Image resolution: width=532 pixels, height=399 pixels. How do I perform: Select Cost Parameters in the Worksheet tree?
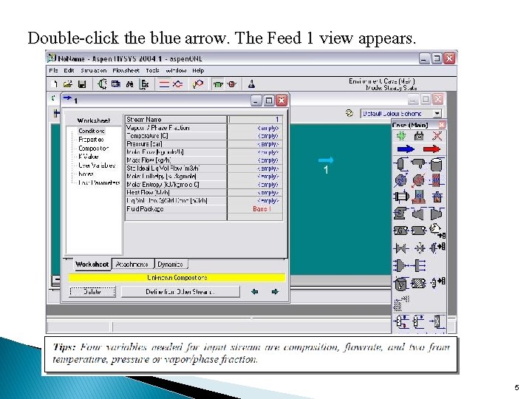99,183
